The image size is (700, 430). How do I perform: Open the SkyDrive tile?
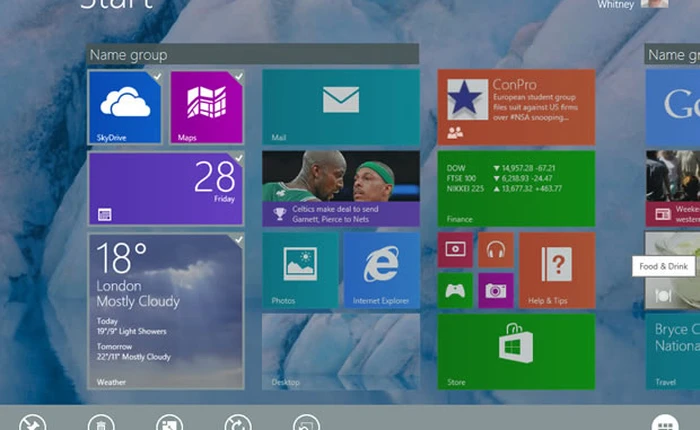coord(125,107)
